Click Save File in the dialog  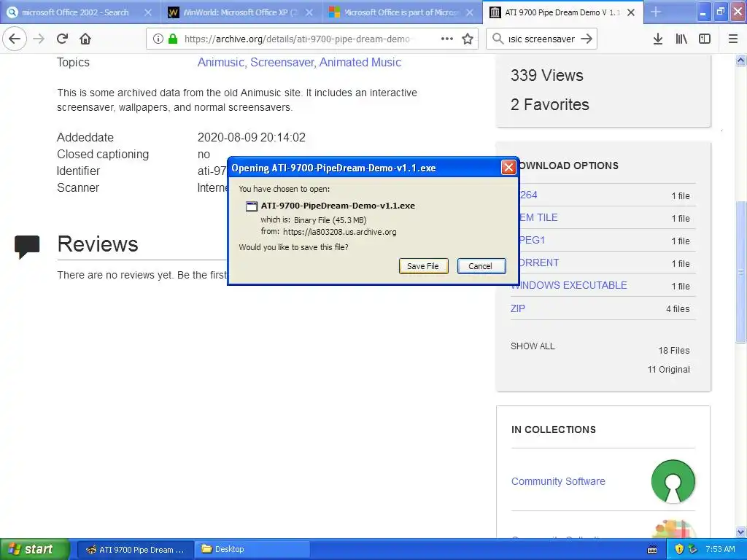pyautogui.click(x=423, y=266)
